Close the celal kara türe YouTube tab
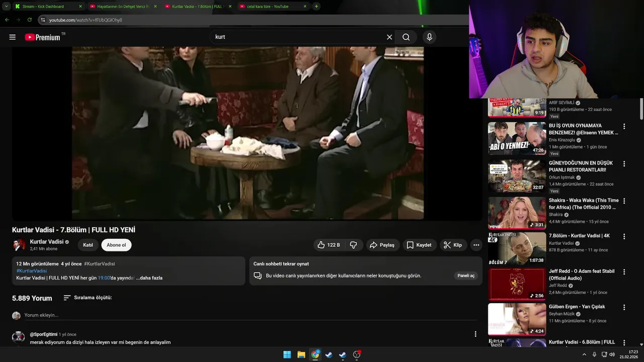The height and width of the screenshot is (362, 644). [305, 7]
